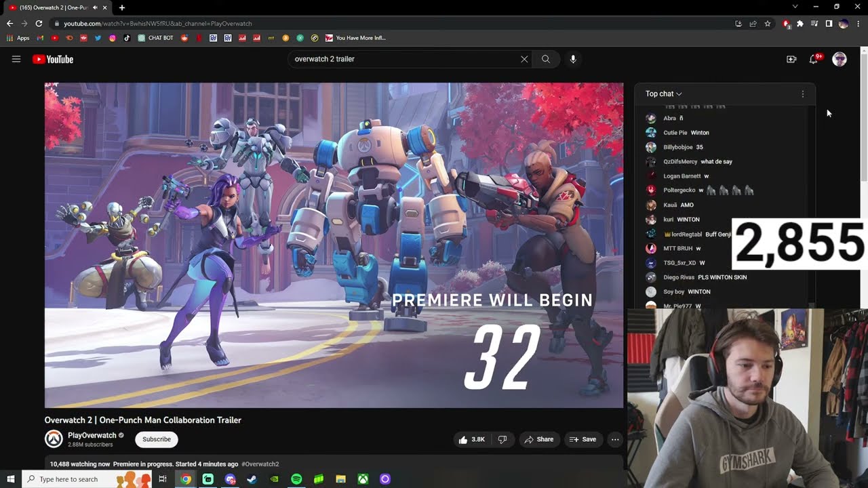Open the #Overwatch2 hashtag link
Viewport: 868px width, 488px height.
pos(260,464)
